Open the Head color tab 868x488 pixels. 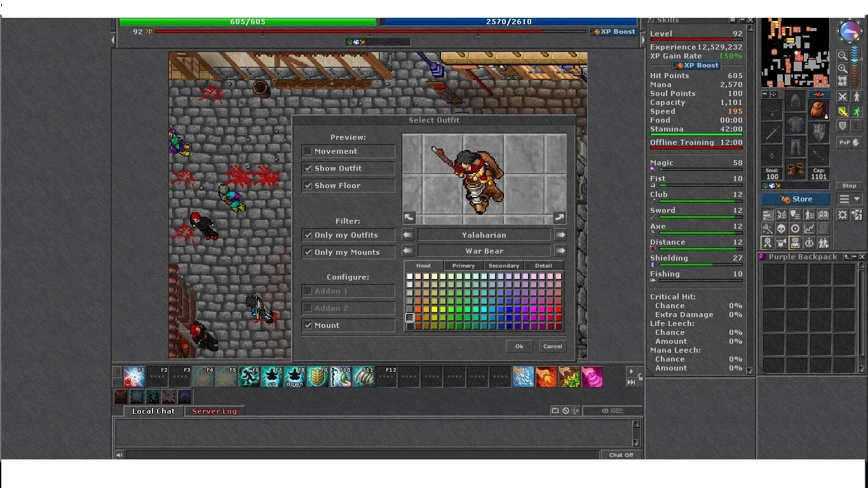tap(423, 266)
